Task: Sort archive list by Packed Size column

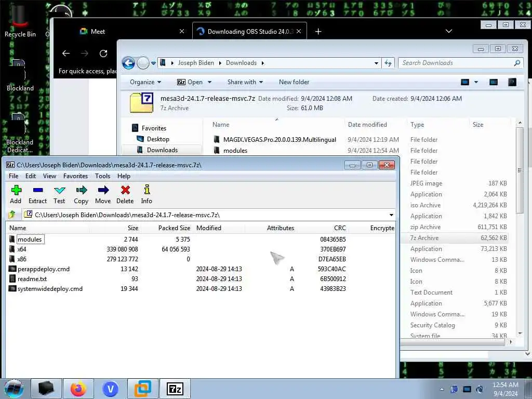Action: 174,228
